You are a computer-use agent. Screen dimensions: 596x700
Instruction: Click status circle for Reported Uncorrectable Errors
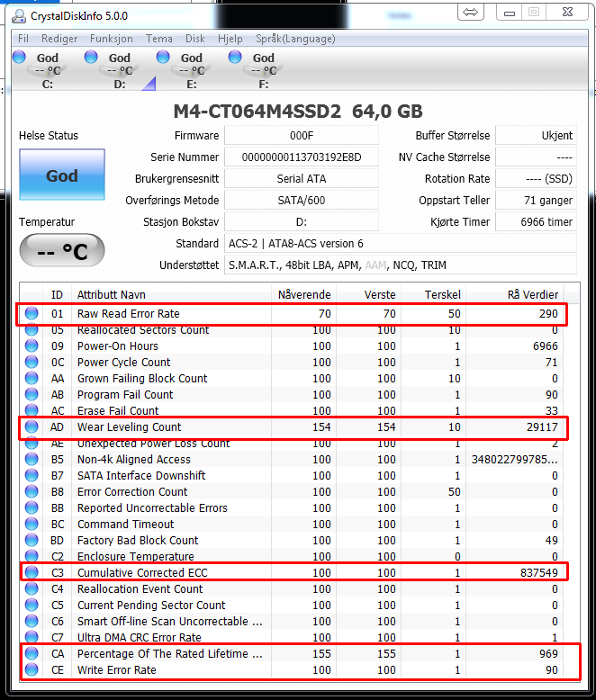[x=32, y=507]
